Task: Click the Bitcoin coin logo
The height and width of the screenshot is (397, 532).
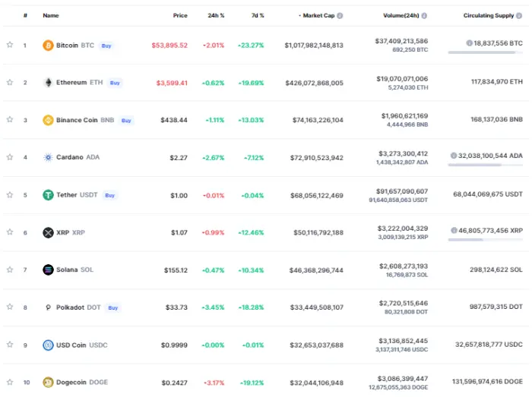Action: pyautogui.click(x=48, y=45)
